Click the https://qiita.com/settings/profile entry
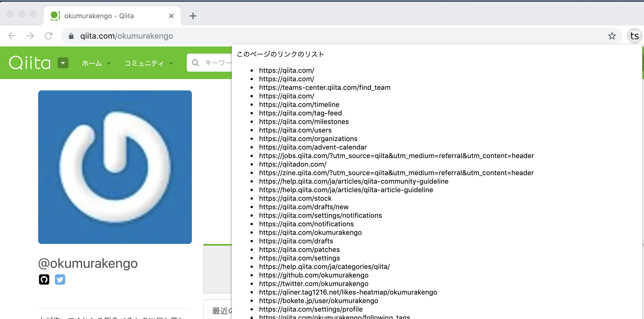 (311, 309)
